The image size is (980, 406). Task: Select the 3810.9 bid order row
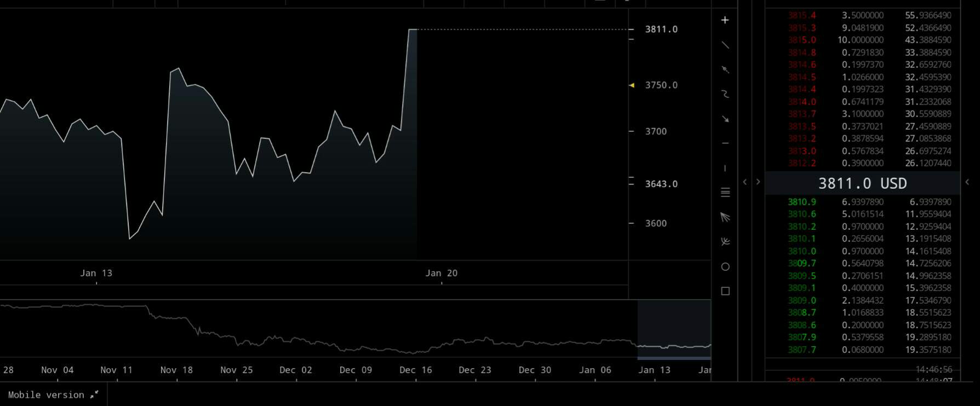click(869, 202)
